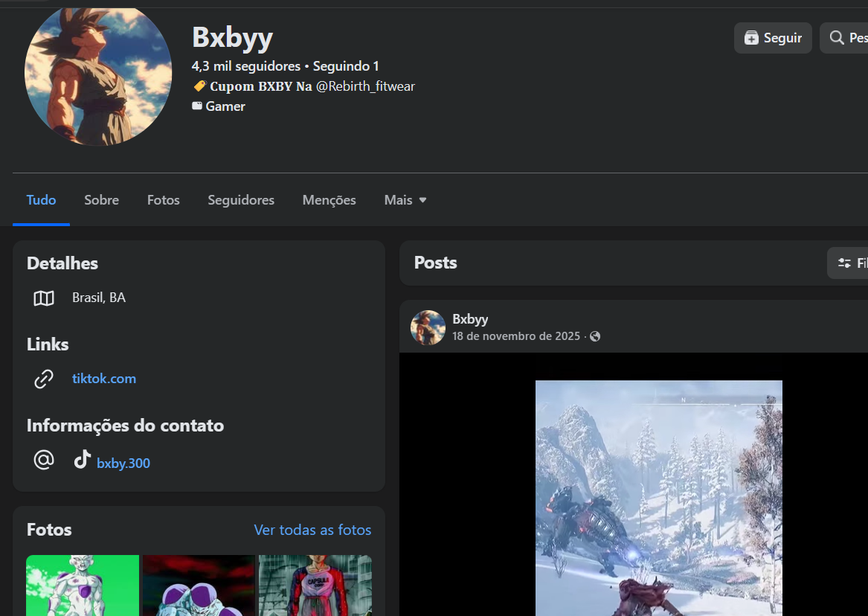Click the Seguir follow button

pyautogui.click(x=773, y=38)
